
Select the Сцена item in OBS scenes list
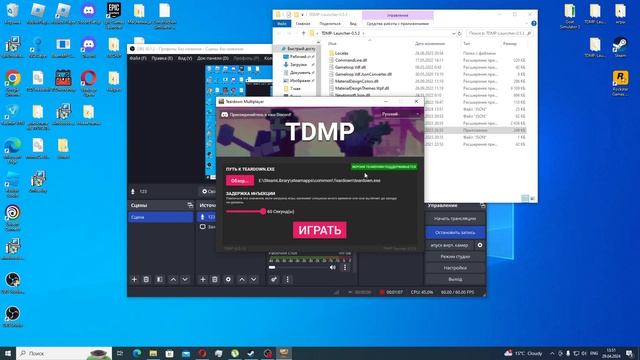tap(160, 217)
